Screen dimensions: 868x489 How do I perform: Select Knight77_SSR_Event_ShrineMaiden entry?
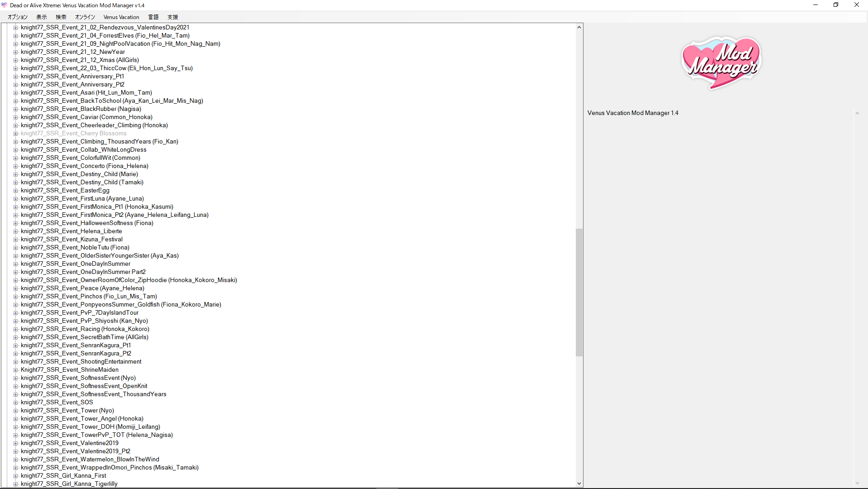[x=70, y=370]
